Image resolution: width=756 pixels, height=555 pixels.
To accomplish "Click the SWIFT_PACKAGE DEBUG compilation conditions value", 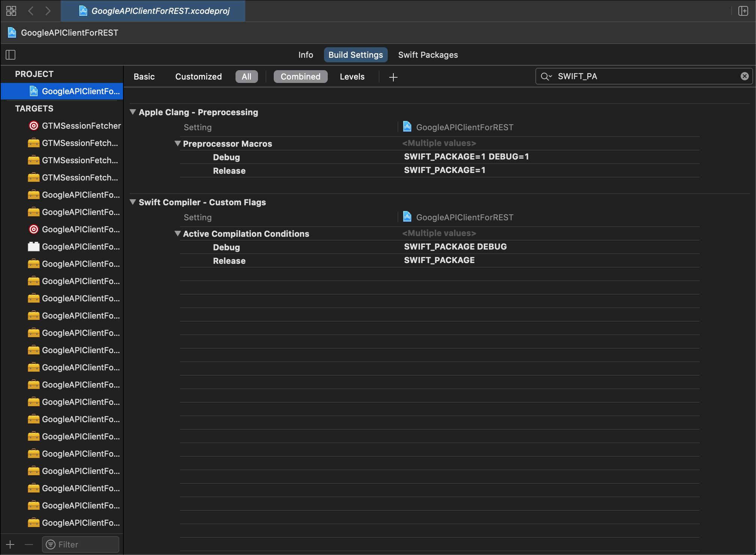I will (455, 247).
